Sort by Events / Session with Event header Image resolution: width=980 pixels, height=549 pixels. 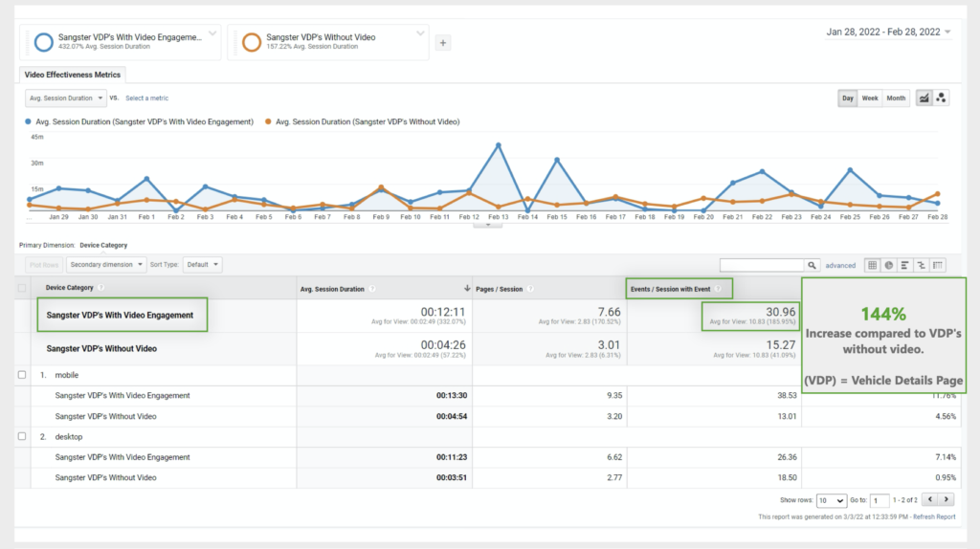pyautogui.click(x=670, y=289)
